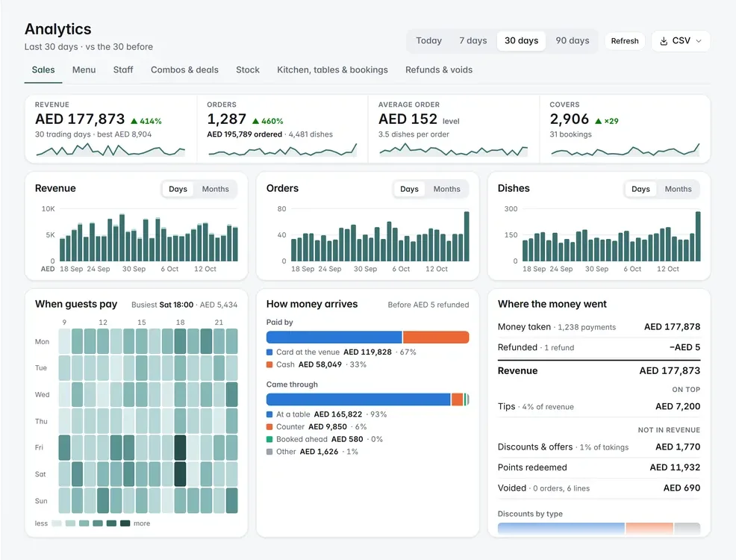Click the orange Counter legend swatch
This screenshot has height=560, width=736.
coord(269,427)
